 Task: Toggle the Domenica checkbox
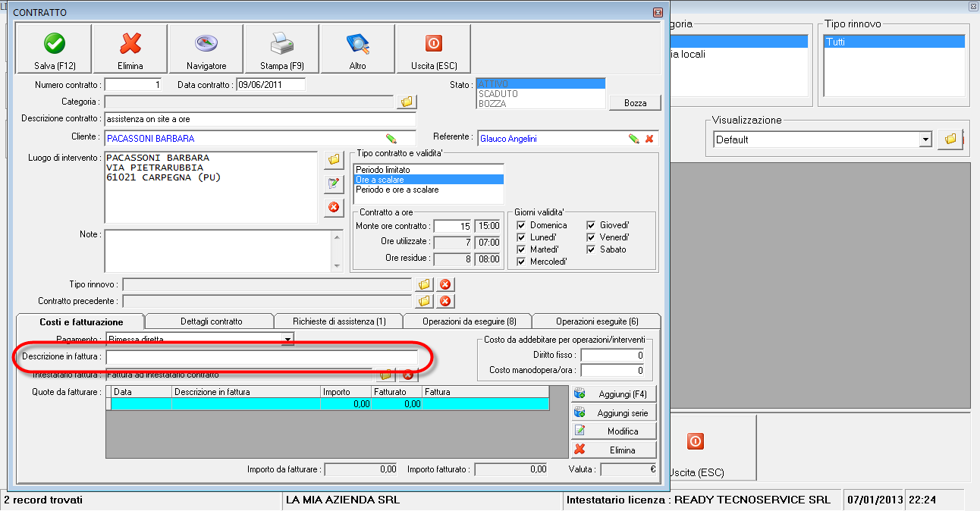coord(522,225)
